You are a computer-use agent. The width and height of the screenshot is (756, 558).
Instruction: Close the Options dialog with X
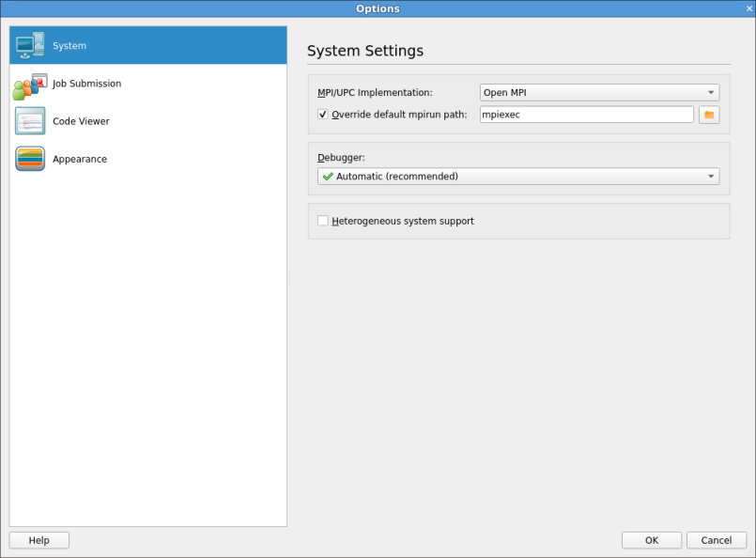[x=748, y=8]
